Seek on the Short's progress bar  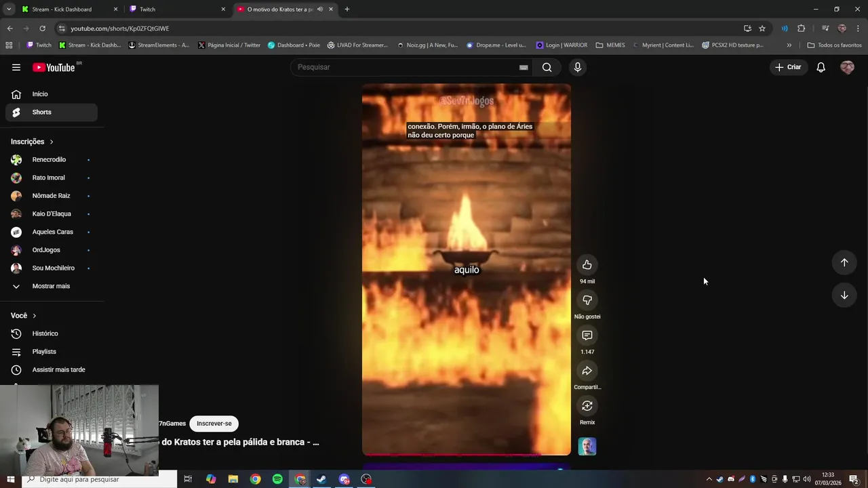coord(467,455)
